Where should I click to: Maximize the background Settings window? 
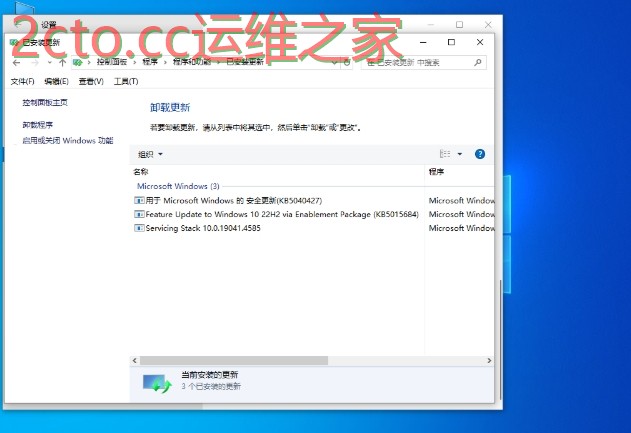pyautogui.click(x=459, y=25)
